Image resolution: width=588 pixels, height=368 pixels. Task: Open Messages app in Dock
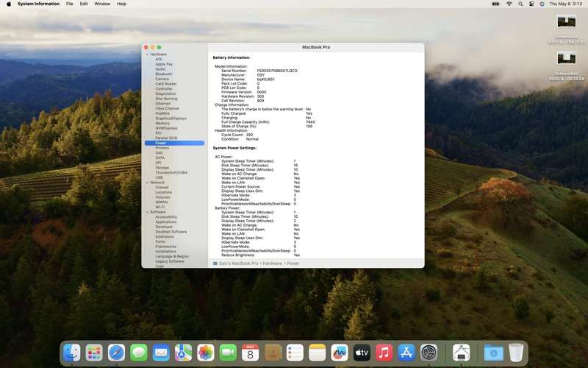click(138, 353)
